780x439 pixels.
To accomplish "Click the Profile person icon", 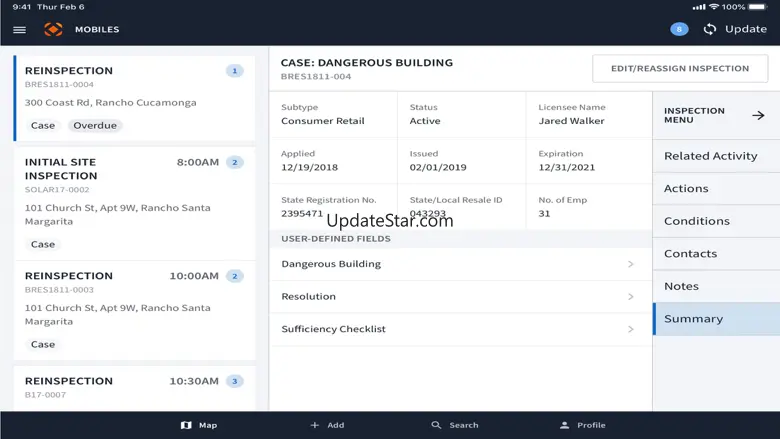I will point(565,425).
